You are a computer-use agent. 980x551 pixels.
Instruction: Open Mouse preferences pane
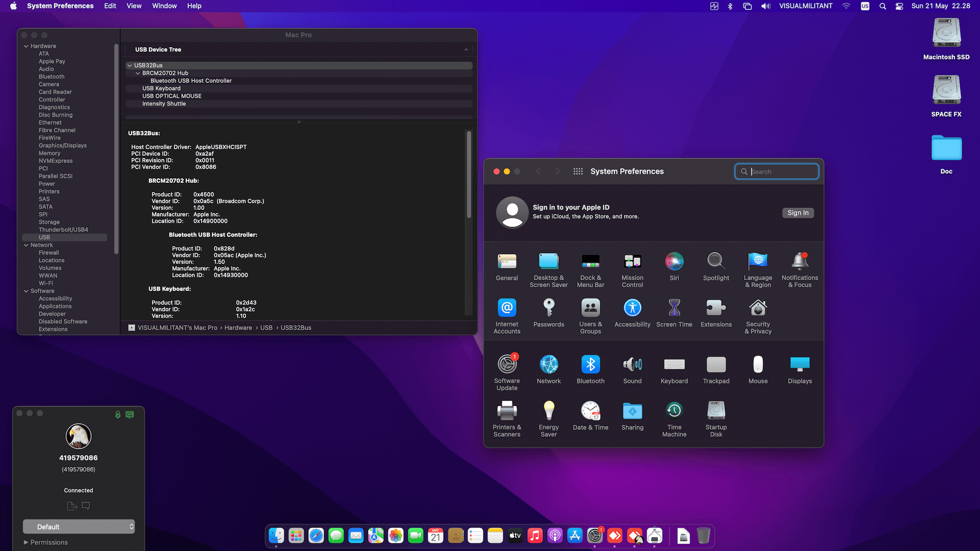[x=758, y=370]
